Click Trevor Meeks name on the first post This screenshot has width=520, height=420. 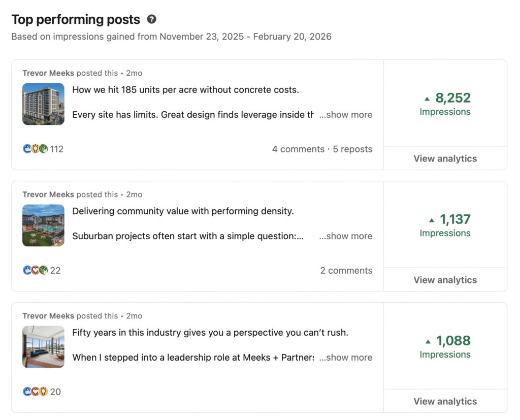tap(48, 73)
